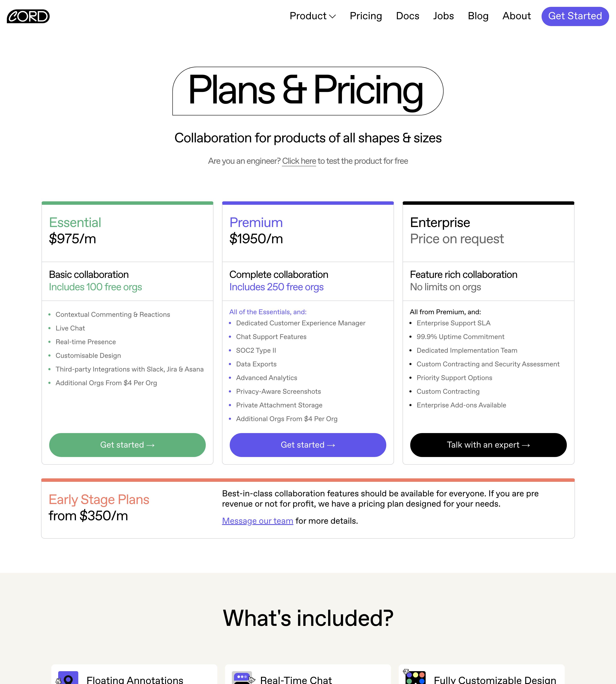616x684 pixels.
Task: Follow the 'Click here' engineer link
Action: click(299, 161)
